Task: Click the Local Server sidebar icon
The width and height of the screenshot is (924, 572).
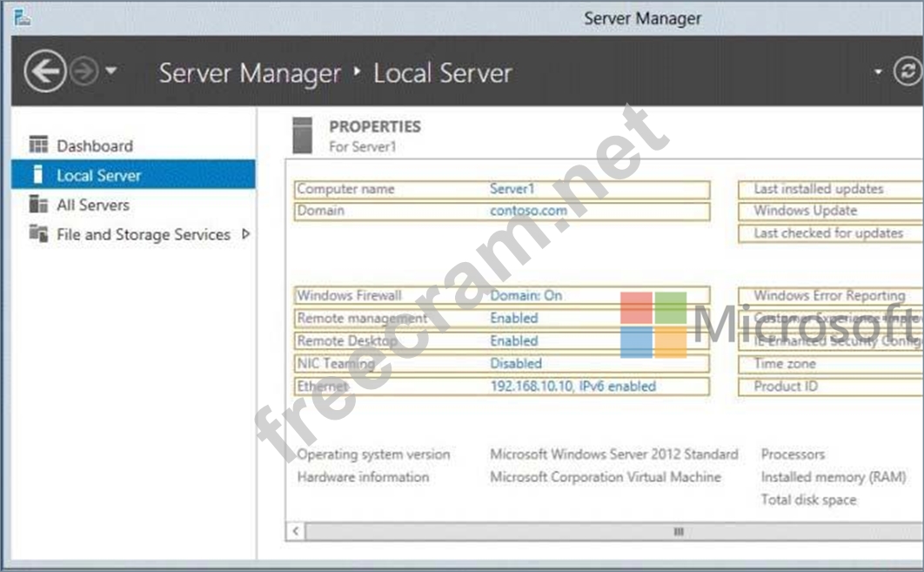Action: 37,174
